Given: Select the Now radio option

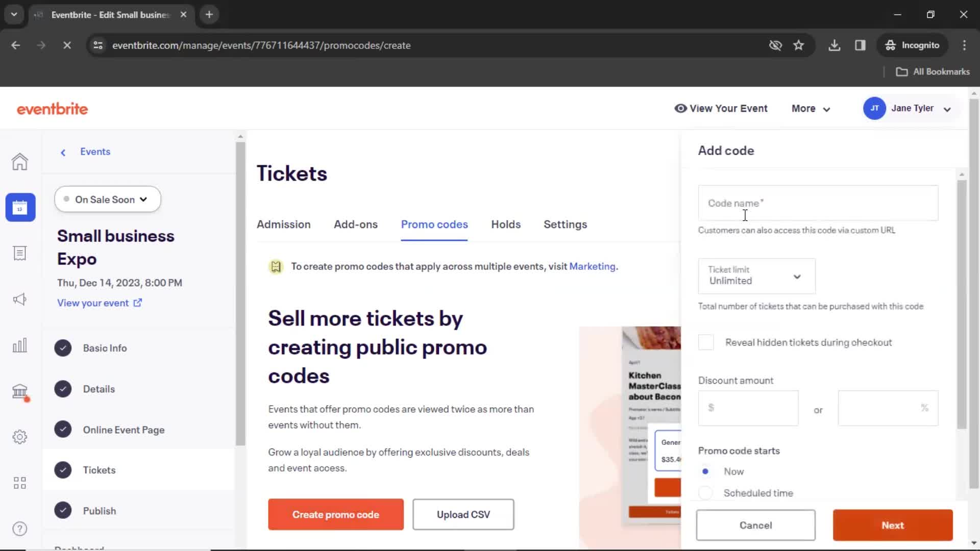Looking at the screenshot, I should [x=705, y=471].
